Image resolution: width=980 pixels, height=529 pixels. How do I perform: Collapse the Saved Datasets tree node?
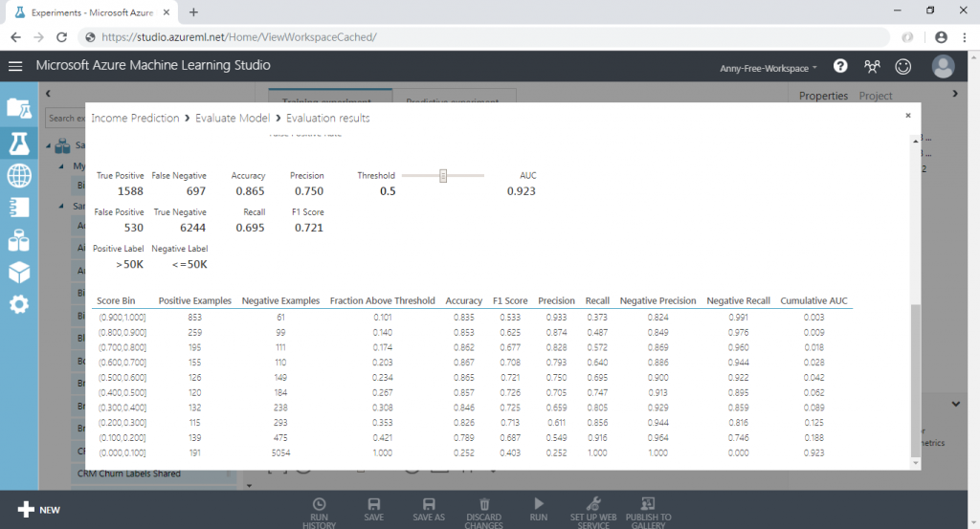(x=49, y=145)
